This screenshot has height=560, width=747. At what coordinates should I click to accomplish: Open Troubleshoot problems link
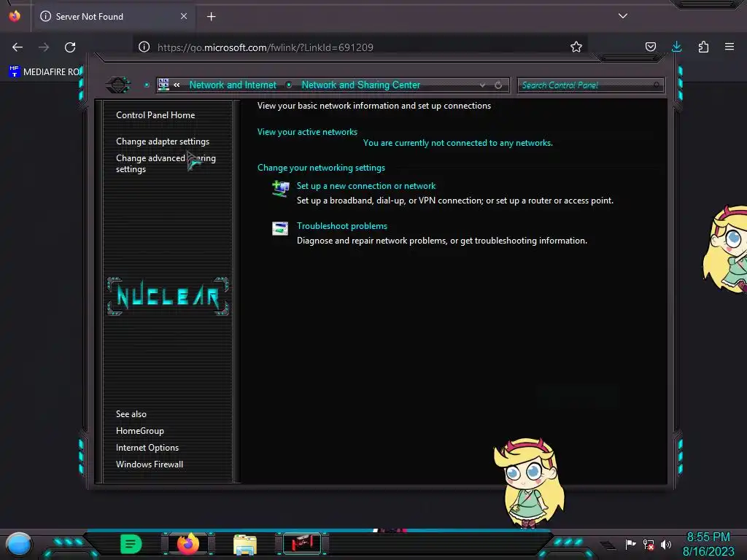341,226
